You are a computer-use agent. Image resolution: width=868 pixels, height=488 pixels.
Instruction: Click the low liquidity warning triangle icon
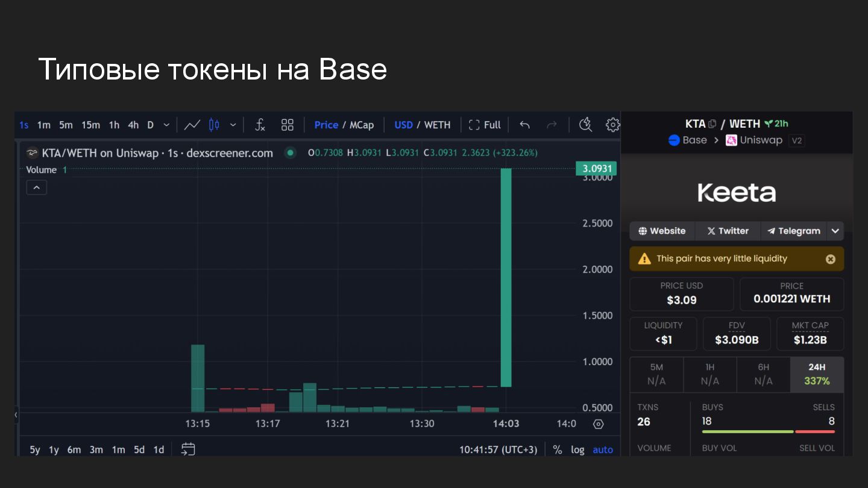click(x=644, y=258)
